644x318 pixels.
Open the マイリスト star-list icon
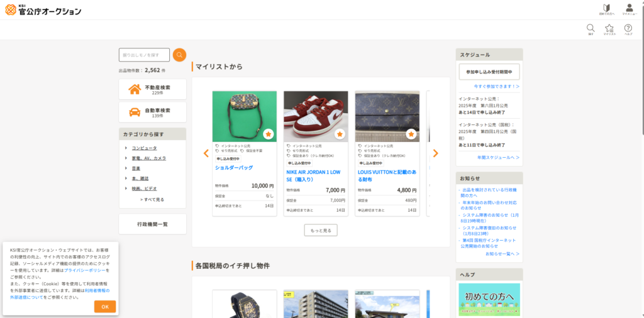tap(609, 29)
